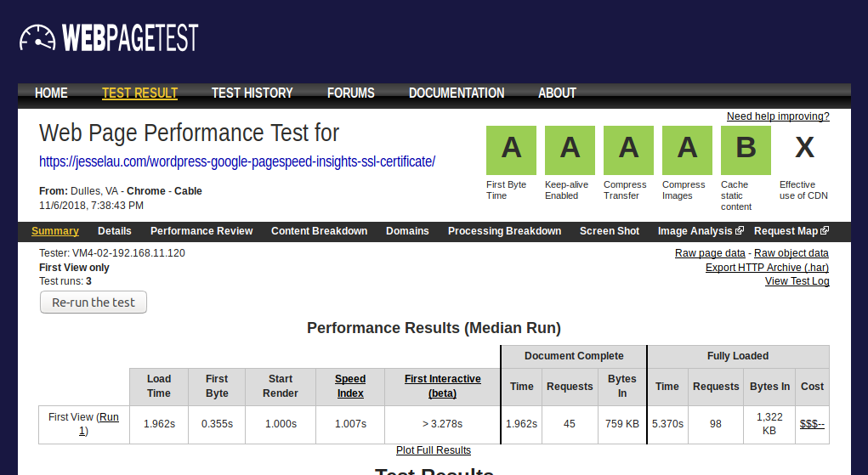Open the Request Map external tab

[791, 231]
